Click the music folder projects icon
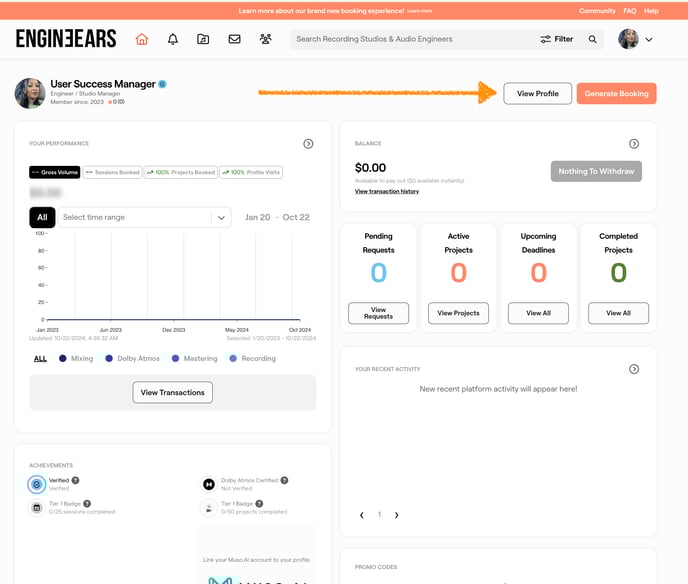The image size is (688, 584). (203, 39)
